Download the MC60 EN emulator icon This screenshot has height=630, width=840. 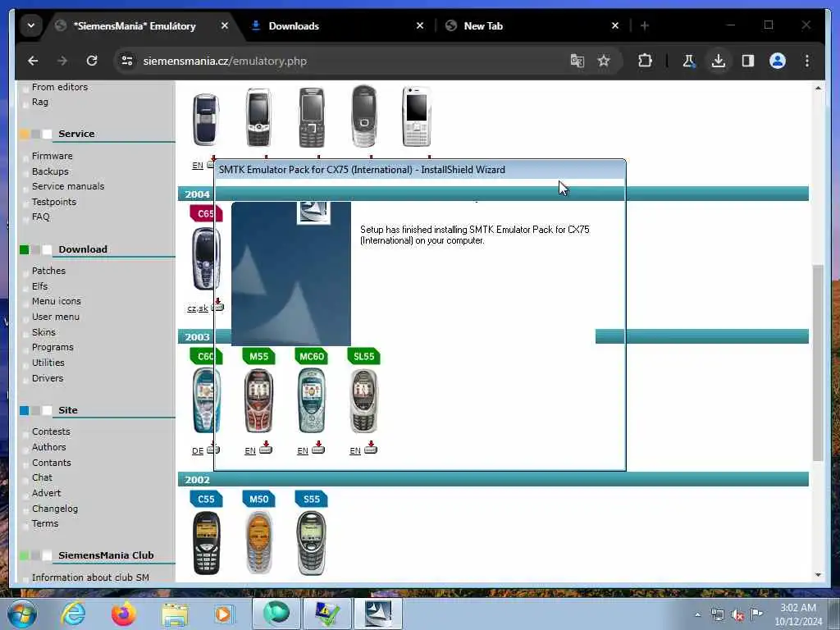318,448
